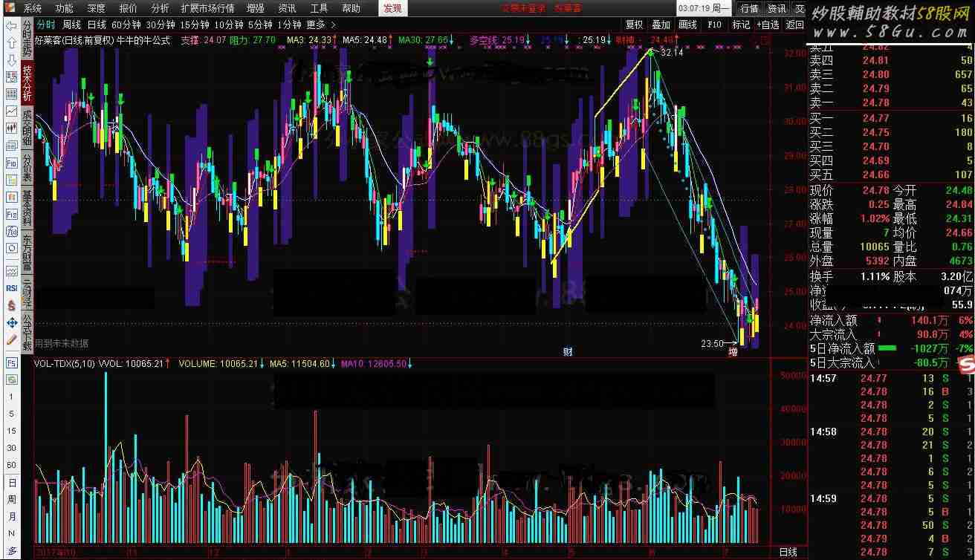Screen dimensions: 975x560
Task: Click the down arrow icon in left sidebar
Action: [12, 60]
